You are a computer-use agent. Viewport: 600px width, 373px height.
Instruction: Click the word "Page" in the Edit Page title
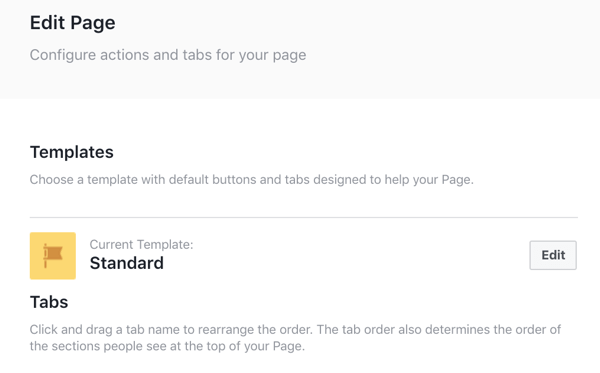click(93, 24)
